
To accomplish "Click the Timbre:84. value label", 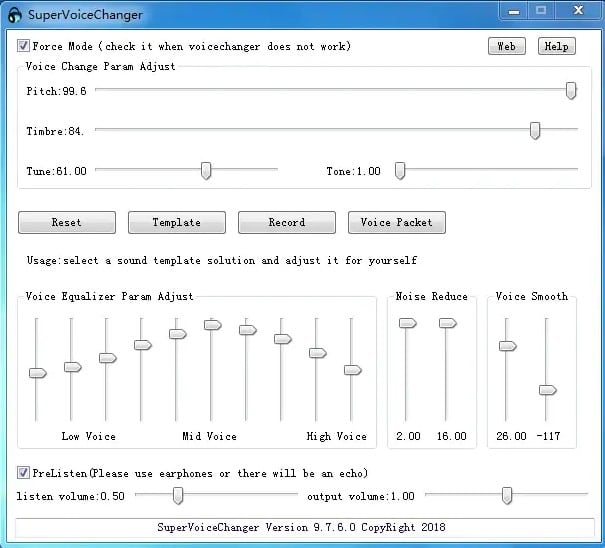I will click(x=55, y=131).
